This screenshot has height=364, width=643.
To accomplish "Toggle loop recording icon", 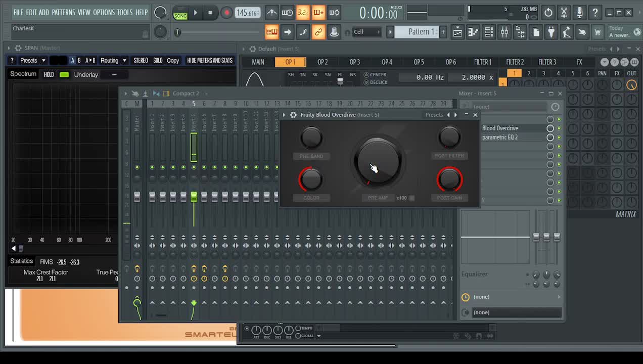I will click(x=334, y=13).
